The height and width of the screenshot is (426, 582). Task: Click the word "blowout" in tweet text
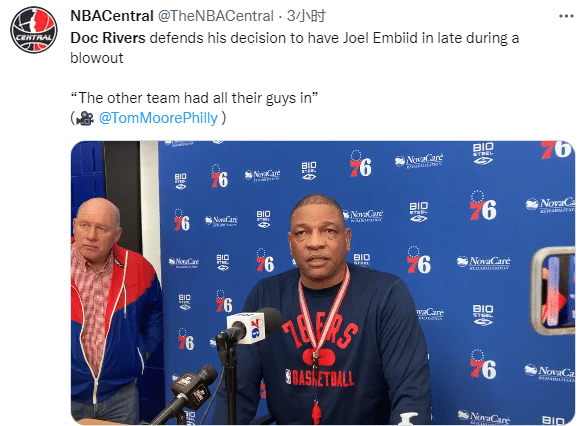pos(97,58)
